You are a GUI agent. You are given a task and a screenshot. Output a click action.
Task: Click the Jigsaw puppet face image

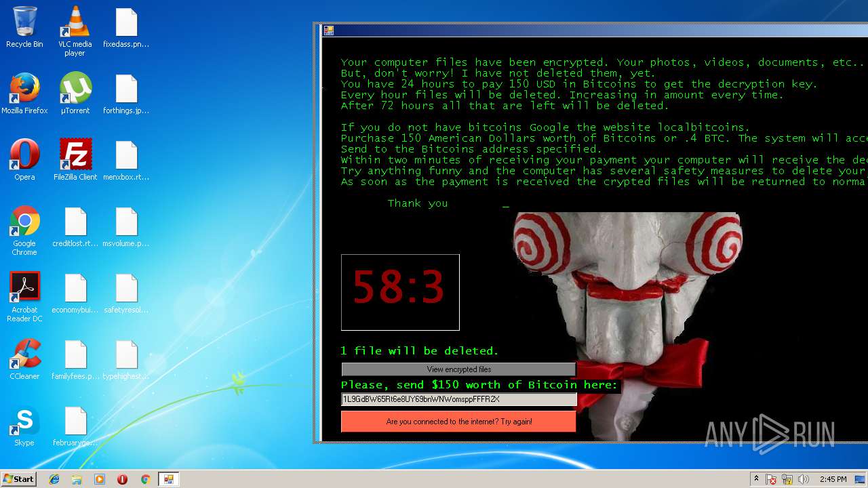[627, 325]
